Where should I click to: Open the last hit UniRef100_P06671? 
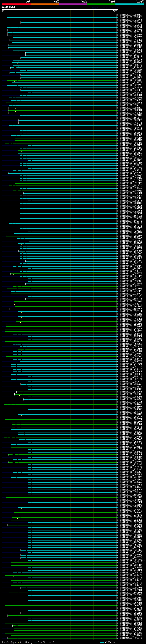pyautogui.click(x=131, y=638)
